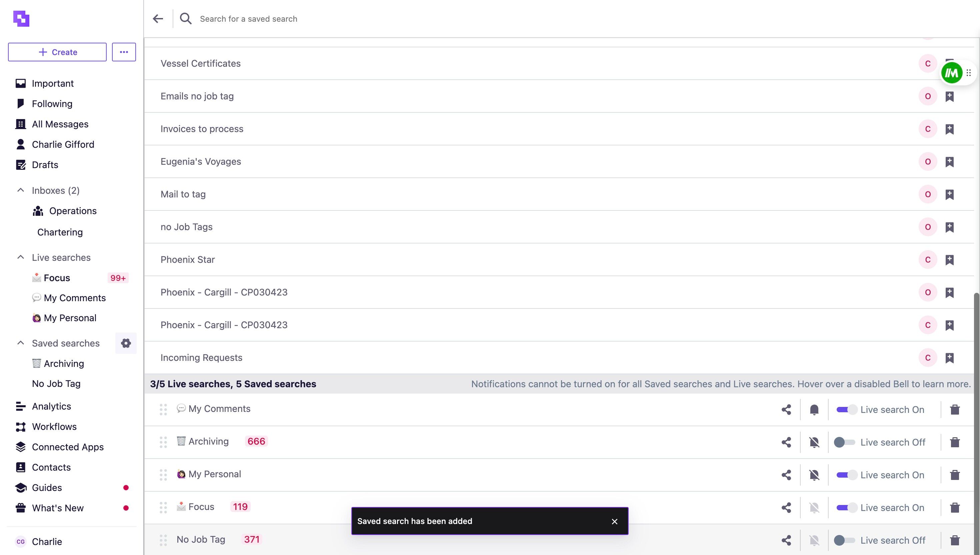Collapse the Saved searches section
Screen dimensions: 980x555
21,343
